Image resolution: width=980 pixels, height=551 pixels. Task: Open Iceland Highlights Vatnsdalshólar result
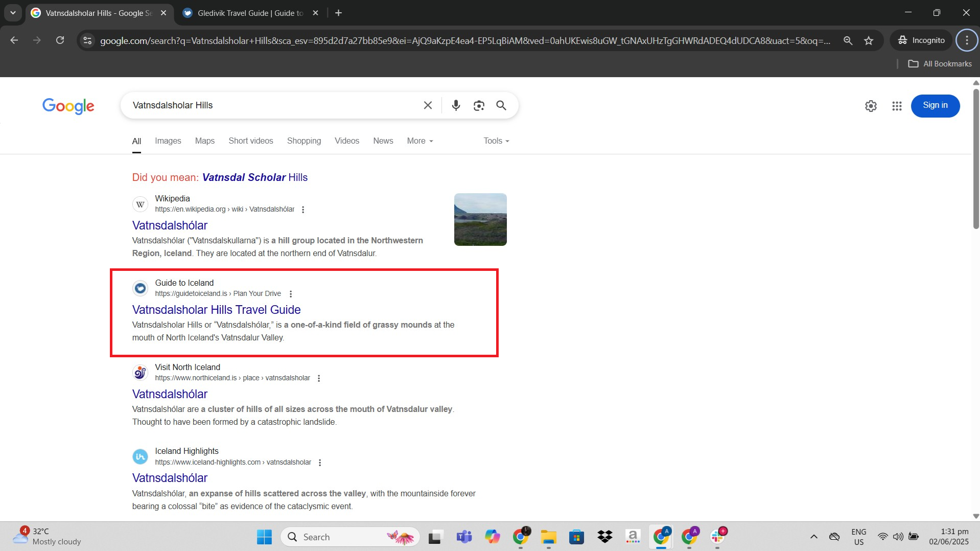[x=170, y=478]
